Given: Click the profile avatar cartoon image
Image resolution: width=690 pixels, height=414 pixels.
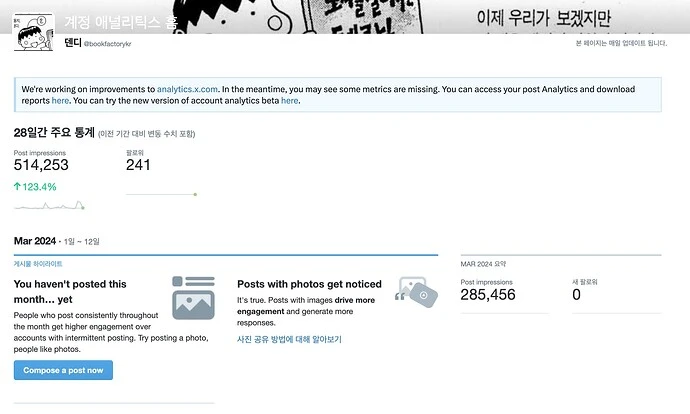Looking at the screenshot, I should pos(34,32).
